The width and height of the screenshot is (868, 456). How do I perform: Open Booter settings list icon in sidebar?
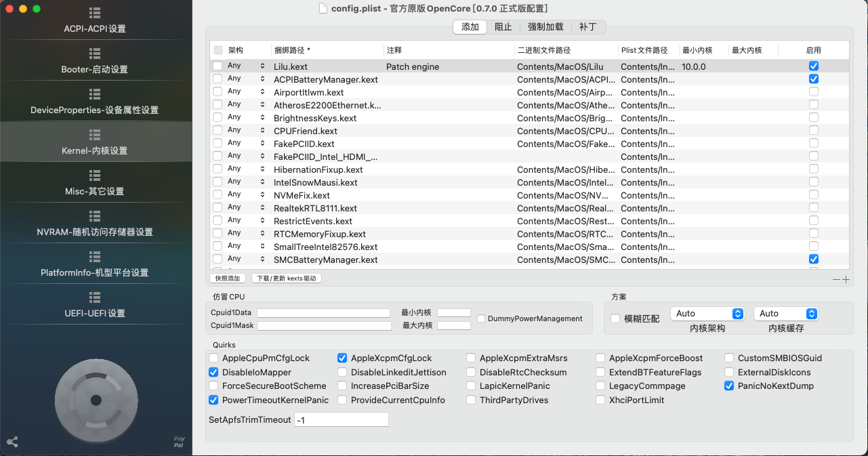tap(95, 54)
